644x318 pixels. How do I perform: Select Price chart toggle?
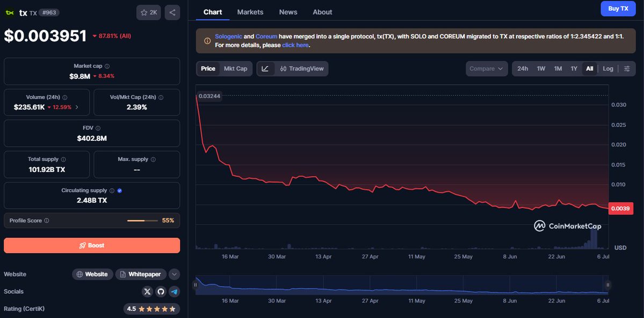pos(208,69)
